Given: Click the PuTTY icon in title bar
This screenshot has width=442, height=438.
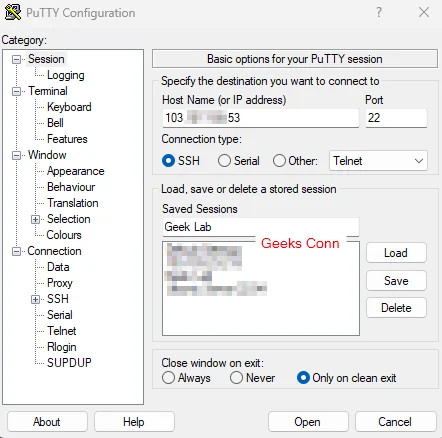Looking at the screenshot, I should click(x=13, y=12).
